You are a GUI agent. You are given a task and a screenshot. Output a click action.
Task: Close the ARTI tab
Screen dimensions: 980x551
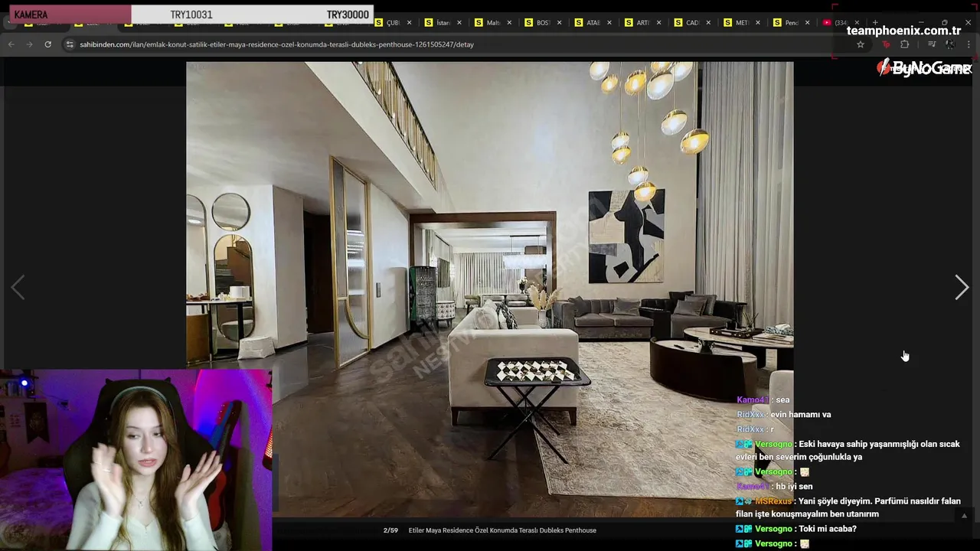[x=658, y=23]
